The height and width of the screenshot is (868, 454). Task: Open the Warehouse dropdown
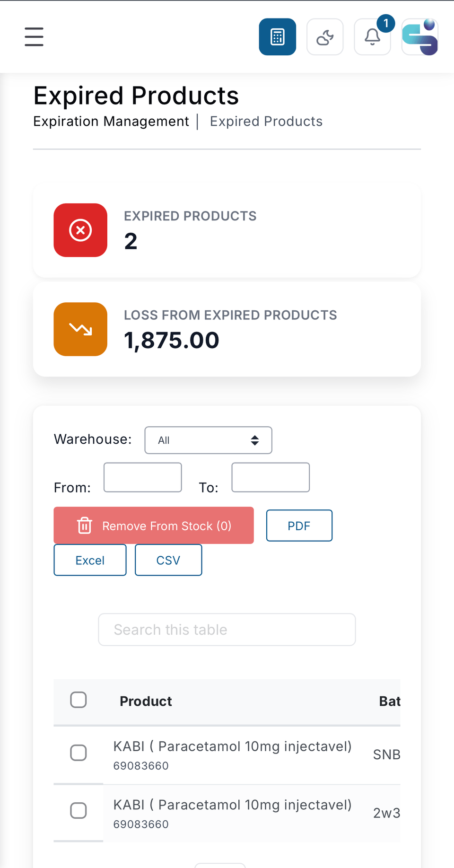pyautogui.click(x=208, y=440)
